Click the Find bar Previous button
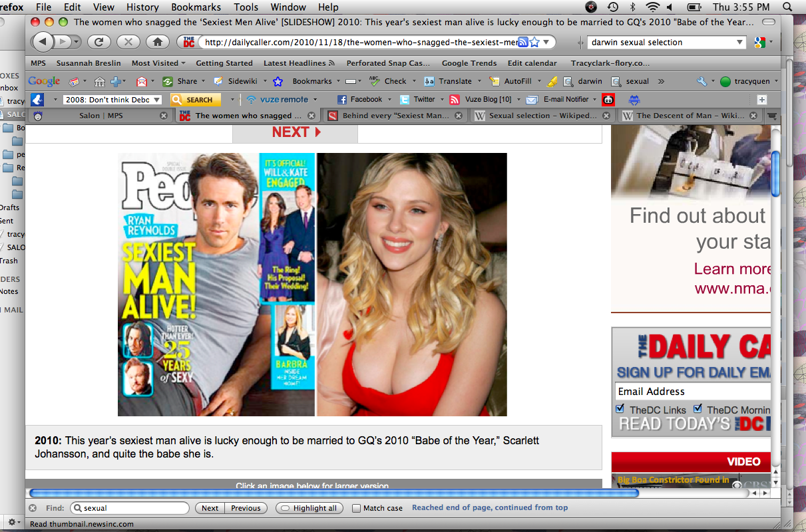This screenshot has height=532, width=806. (x=246, y=508)
